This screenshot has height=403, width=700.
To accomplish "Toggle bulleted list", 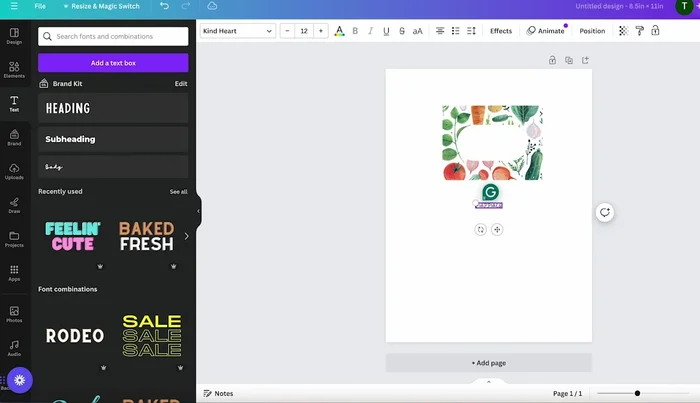I will click(x=455, y=31).
